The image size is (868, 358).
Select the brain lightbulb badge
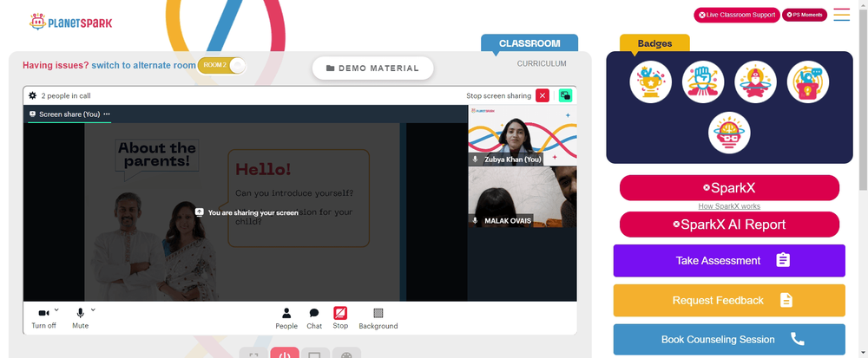coord(729,133)
